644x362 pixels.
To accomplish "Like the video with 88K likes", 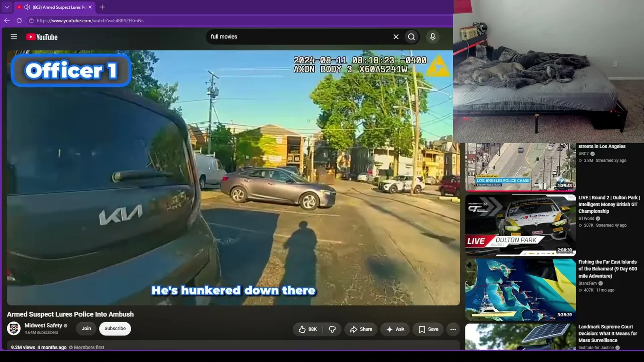I will (307, 329).
